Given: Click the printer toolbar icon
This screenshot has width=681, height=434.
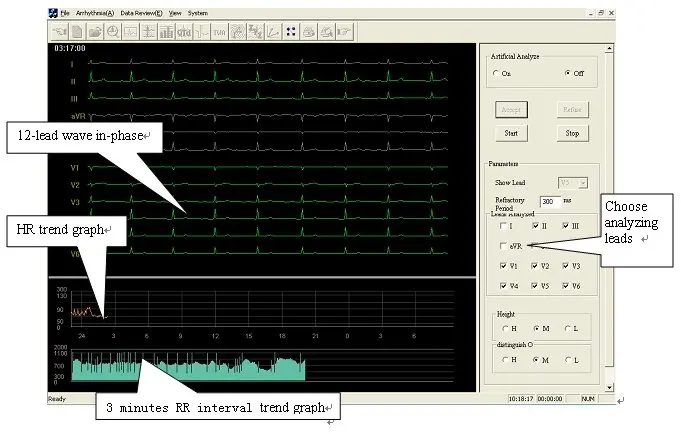Looking at the screenshot, I should tap(309, 32).
